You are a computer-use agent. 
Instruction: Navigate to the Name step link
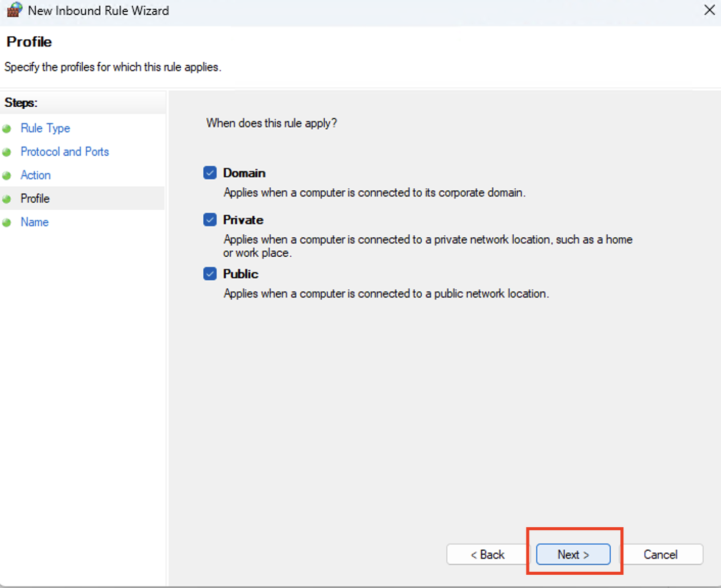tap(34, 222)
